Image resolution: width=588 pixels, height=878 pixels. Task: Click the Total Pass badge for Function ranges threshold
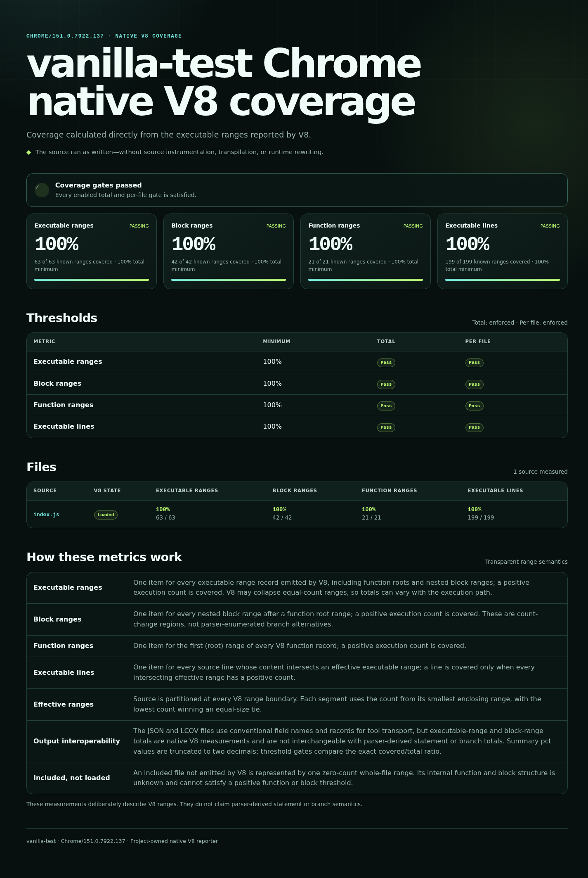[386, 406]
